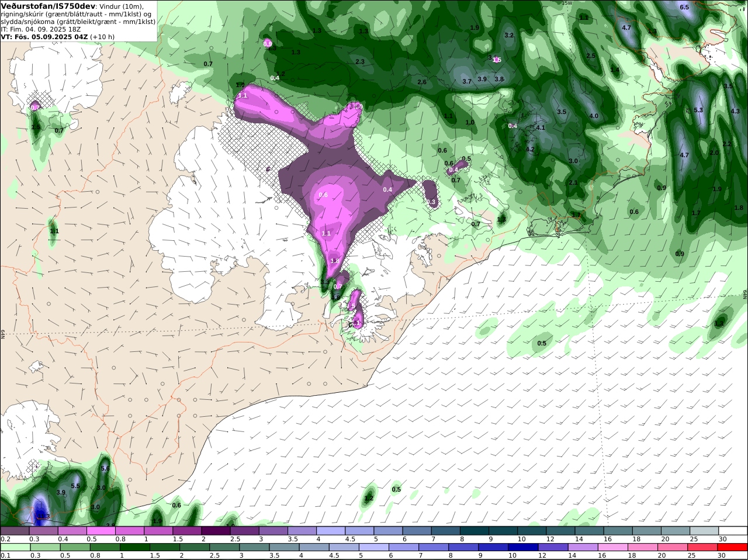Click the pale green 0.1–0.3 swatch in lower legend
The height and width of the screenshot is (560, 748).
coord(15,547)
